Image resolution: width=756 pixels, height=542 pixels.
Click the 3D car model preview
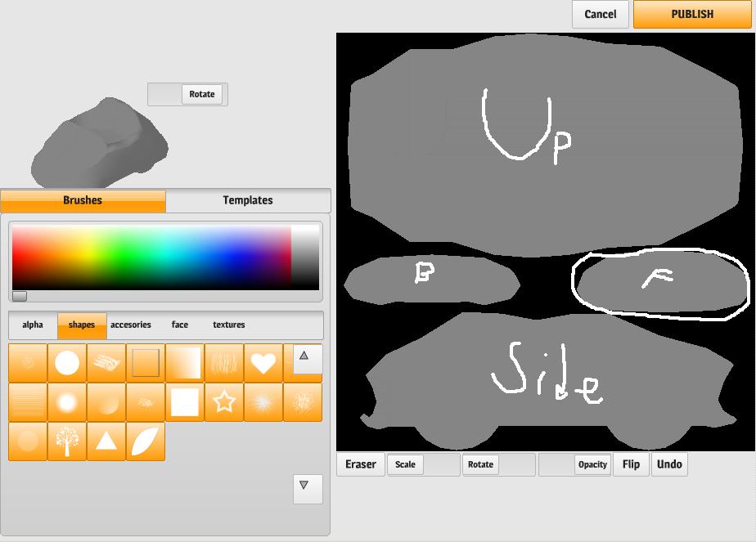coord(100,144)
